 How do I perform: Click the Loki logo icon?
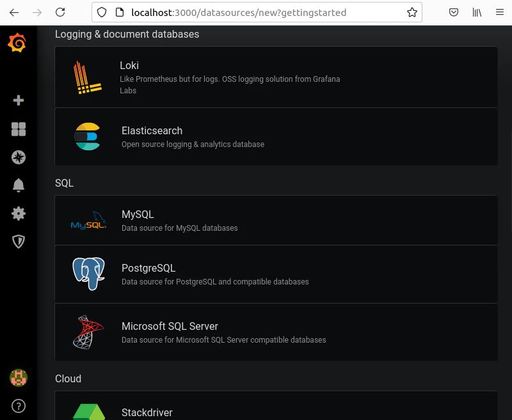tap(87, 77)
